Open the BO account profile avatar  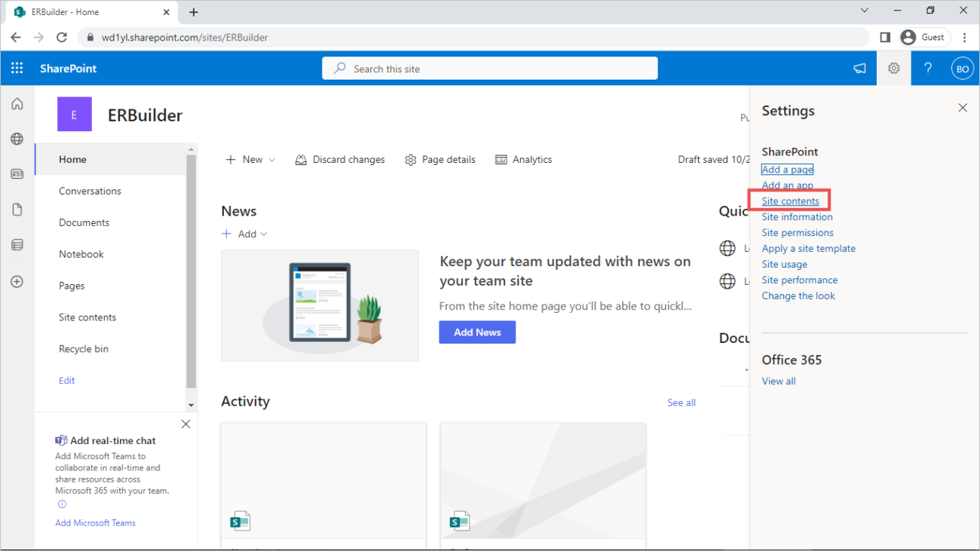tap(962, 69)
